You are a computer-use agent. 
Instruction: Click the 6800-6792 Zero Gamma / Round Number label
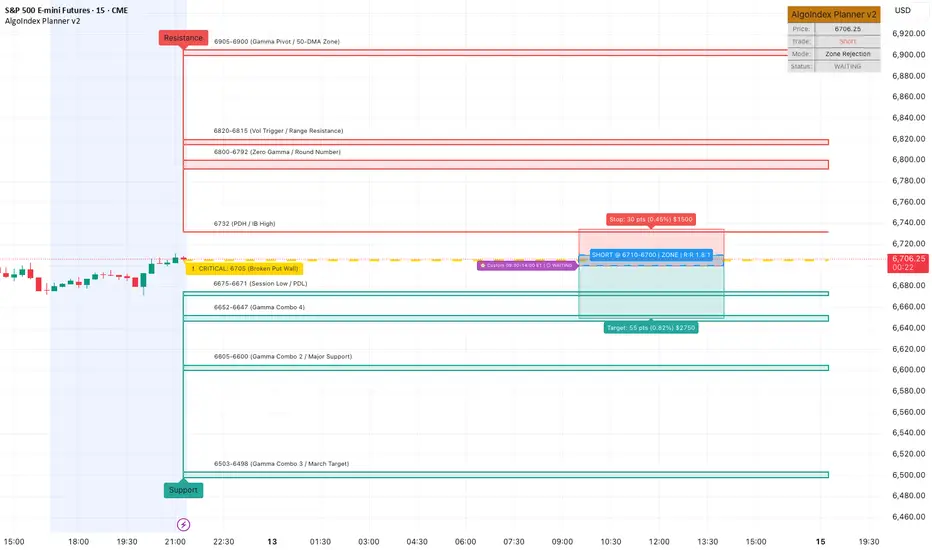[x=277, y=152]
